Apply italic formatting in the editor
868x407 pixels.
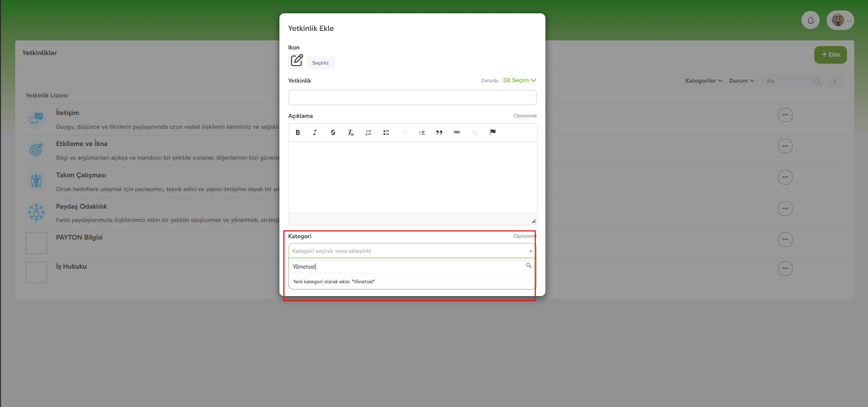coord(315,132)
